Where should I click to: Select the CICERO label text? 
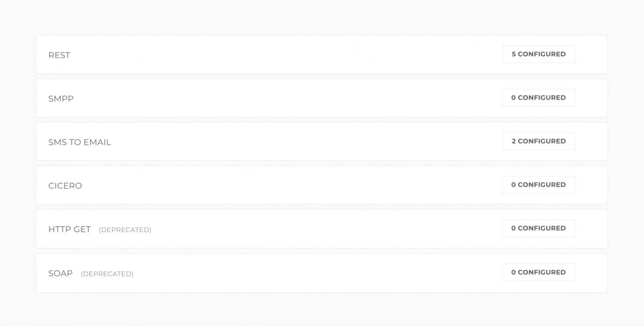coord(65,186)
